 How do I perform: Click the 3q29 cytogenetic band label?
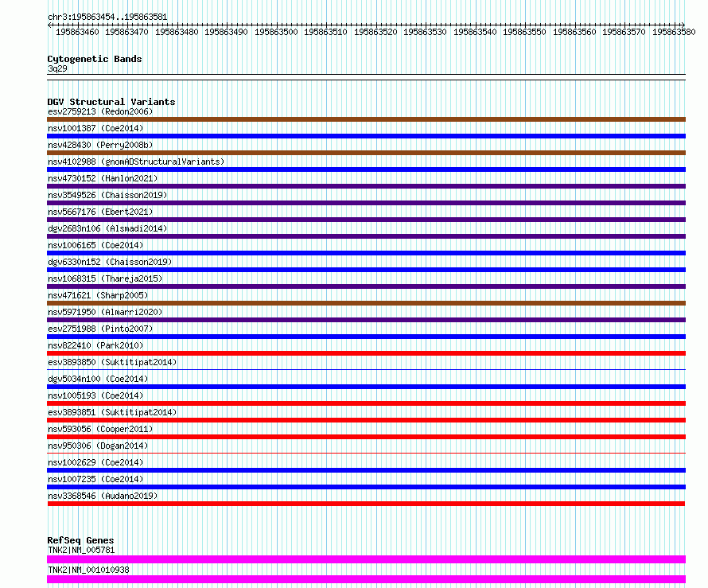pyautogui.click(x=57, y=68)
